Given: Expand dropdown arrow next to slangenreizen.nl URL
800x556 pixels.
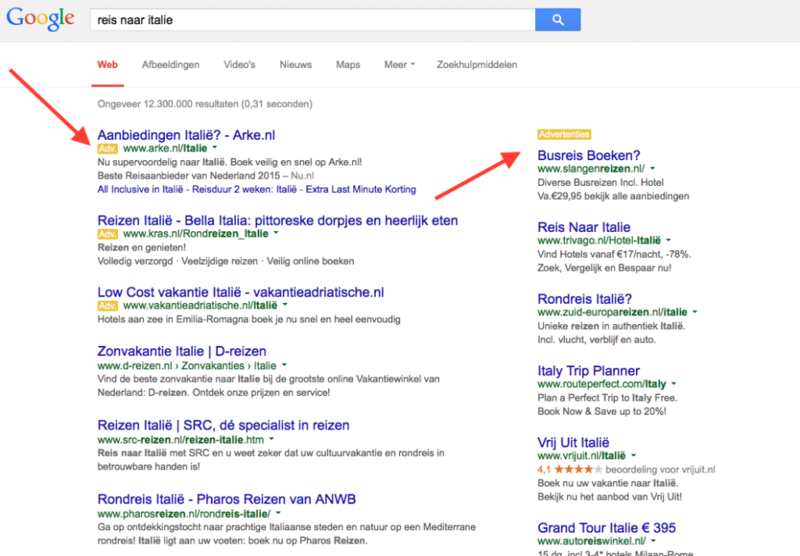Looking at the screenshot, I should 653,168.
